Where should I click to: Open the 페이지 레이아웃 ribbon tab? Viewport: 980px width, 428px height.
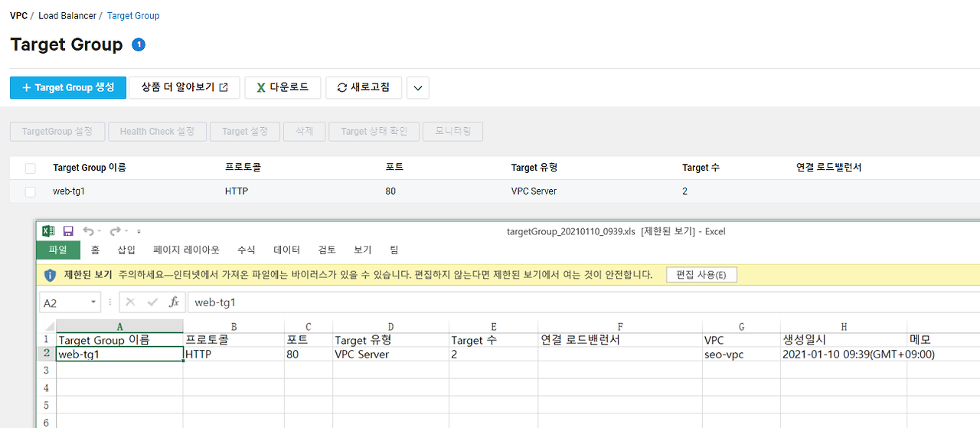(186, 250)
